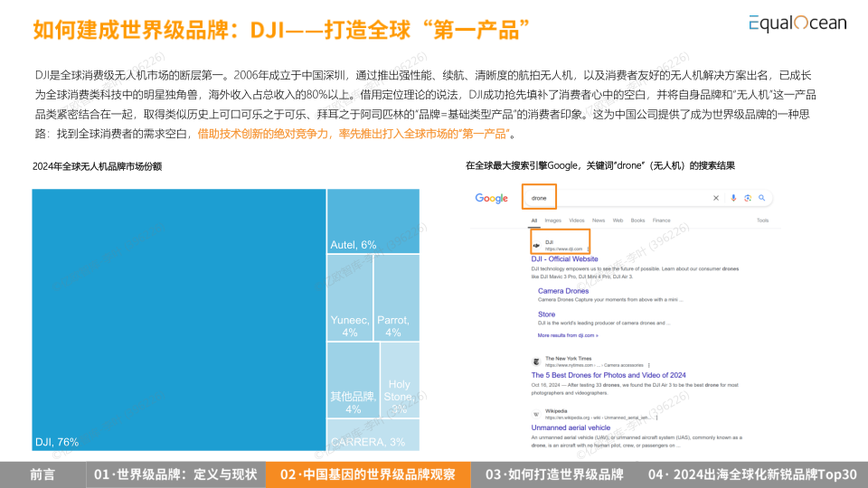868x488 pixels.
Task: Switch to the Videos search tab
Action: (577, 221)
